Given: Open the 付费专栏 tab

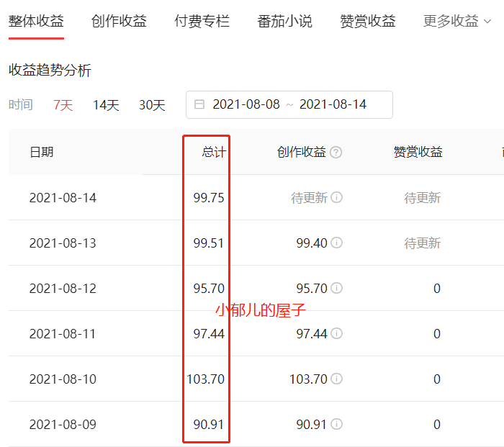Looking at the screenshot, I should point(202,21).
